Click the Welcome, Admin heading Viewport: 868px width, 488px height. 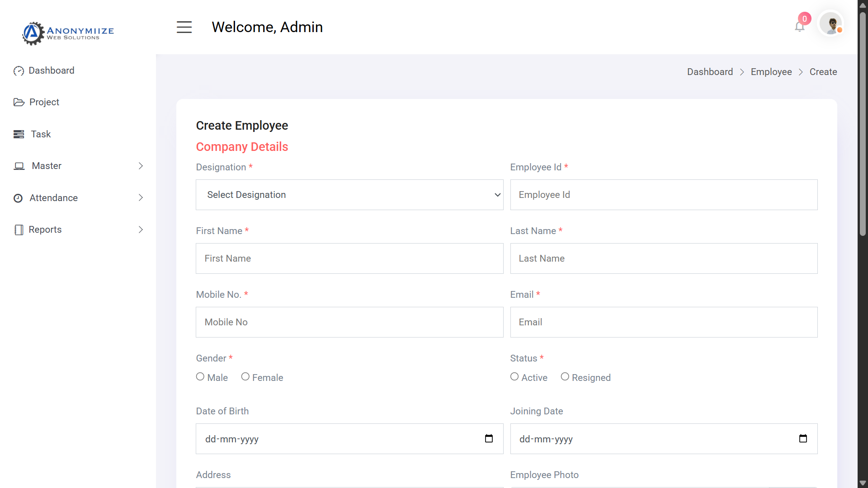[267, 27]
